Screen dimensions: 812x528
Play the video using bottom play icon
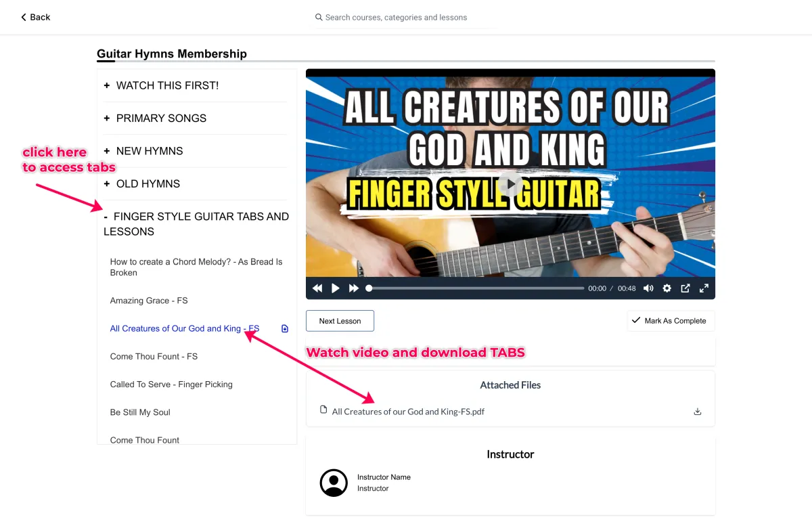click(x=336, y=288)
